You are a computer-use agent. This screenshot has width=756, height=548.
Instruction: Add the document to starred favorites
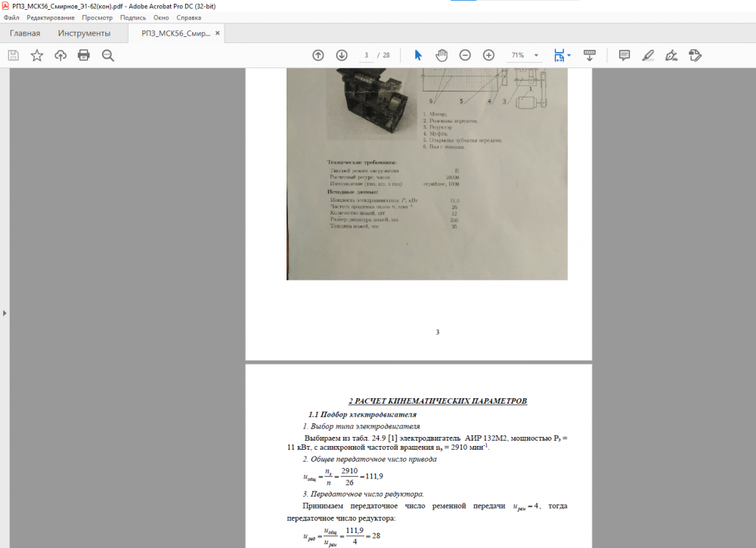click(37, 55)
